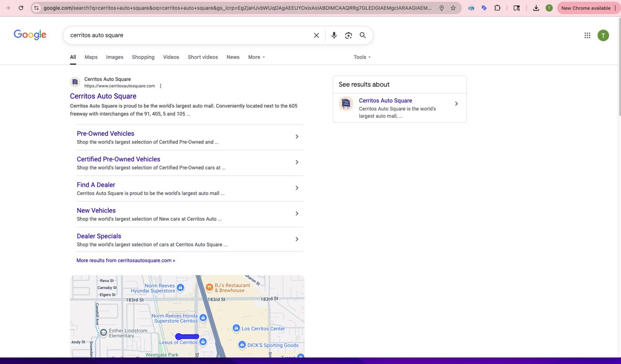Switch to the Images tab
621x364 pixels.
coord(114,57)
